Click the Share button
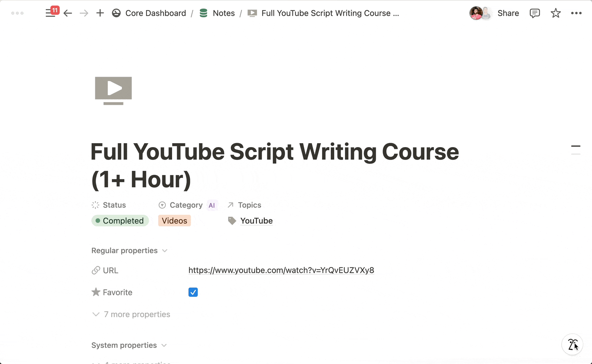 pyautogui.click(x=508, y=13)
